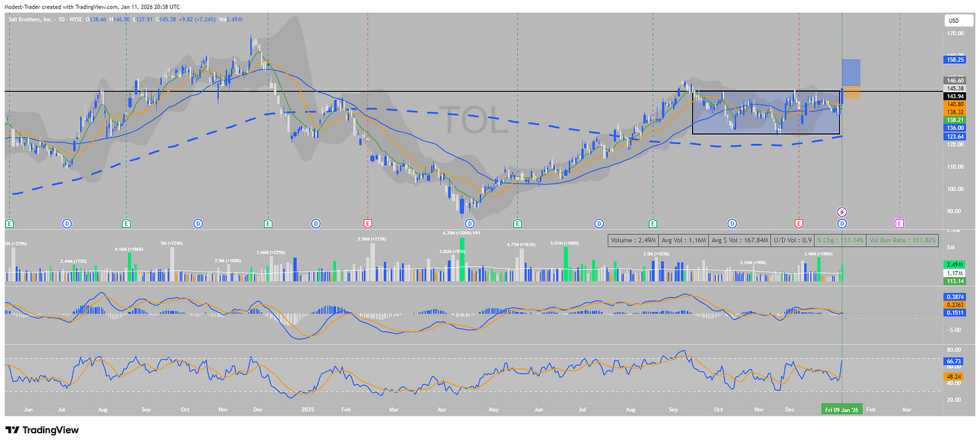Click the dividend marker at October 2025
The width and height of the screenshot is (980, 444).
pyautogui.click(x=732, y=223)
